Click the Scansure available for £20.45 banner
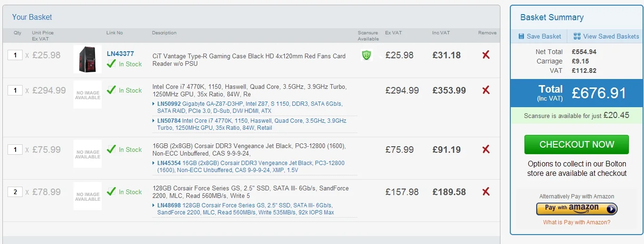This screenshot has width=644, height=244. (x=577, y=115)
